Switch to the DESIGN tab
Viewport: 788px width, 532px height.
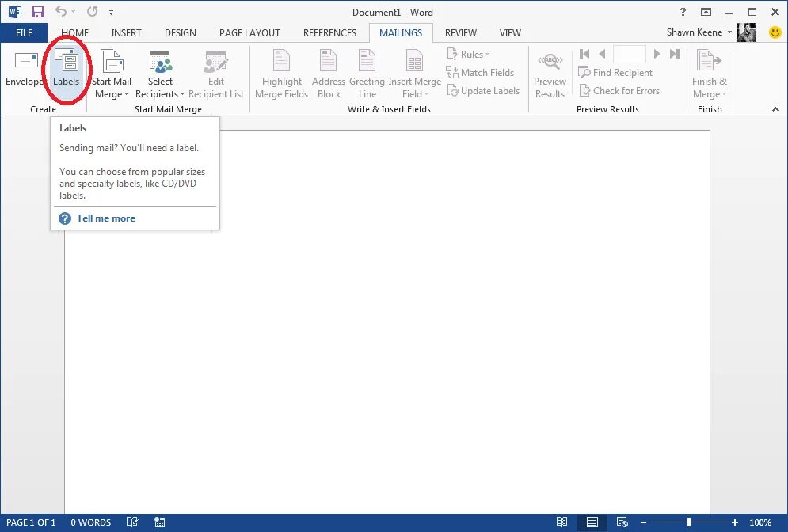point(181,33)
